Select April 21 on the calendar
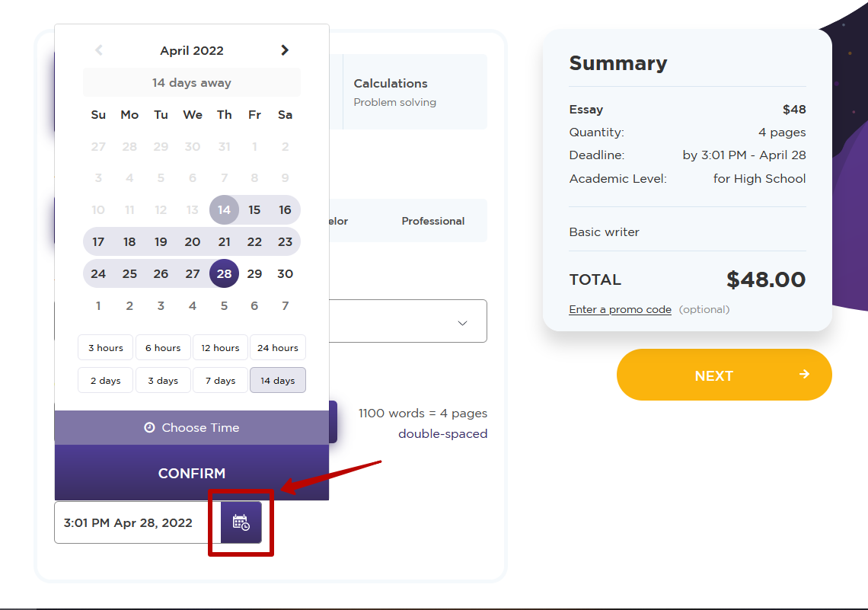The image size is (868, 610). pos(224,242)
